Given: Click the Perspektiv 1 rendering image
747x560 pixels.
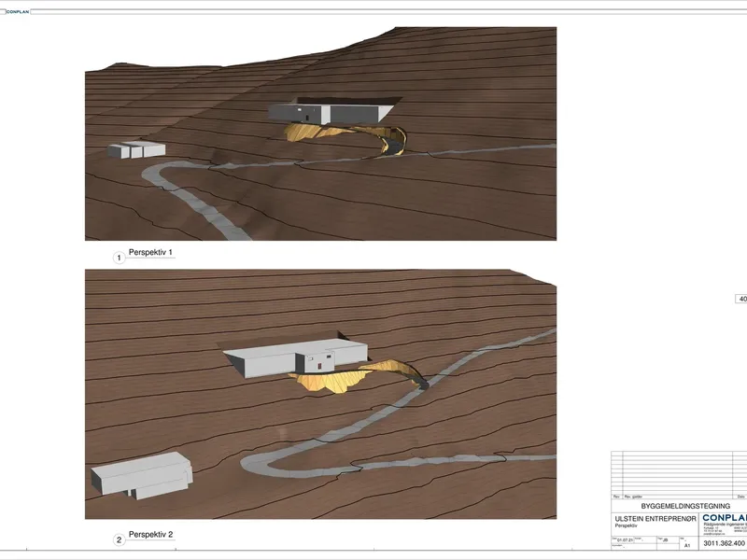Looking at the screenshot, I should click(x=320, y=133).
